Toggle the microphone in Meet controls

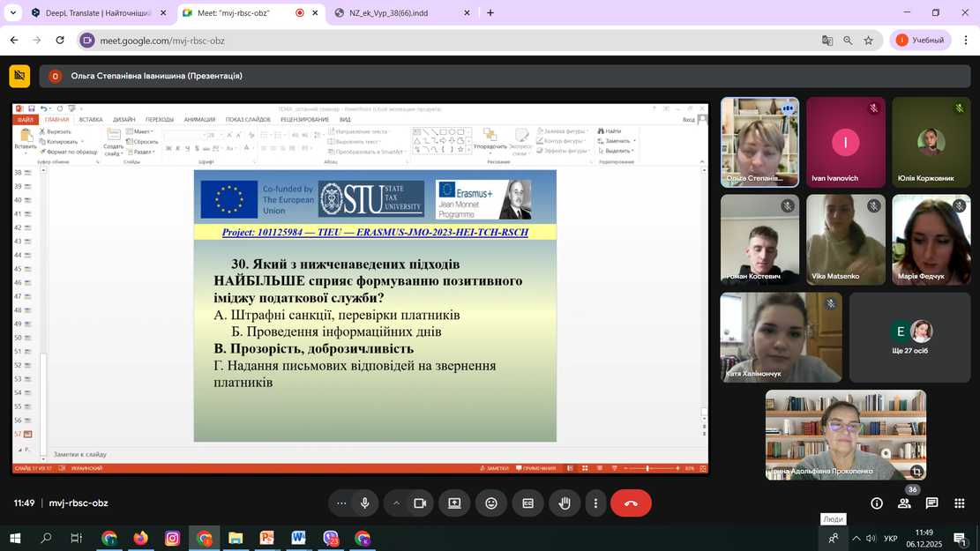pyautogui.click(x=364, y=503)
